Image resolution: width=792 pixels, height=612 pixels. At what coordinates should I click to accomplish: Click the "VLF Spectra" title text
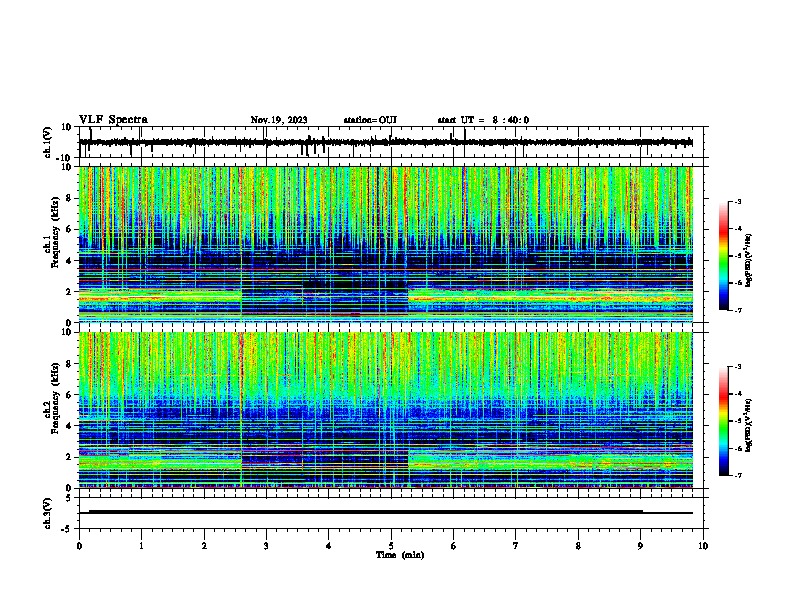pyautogui.click(x=113, y=119)
